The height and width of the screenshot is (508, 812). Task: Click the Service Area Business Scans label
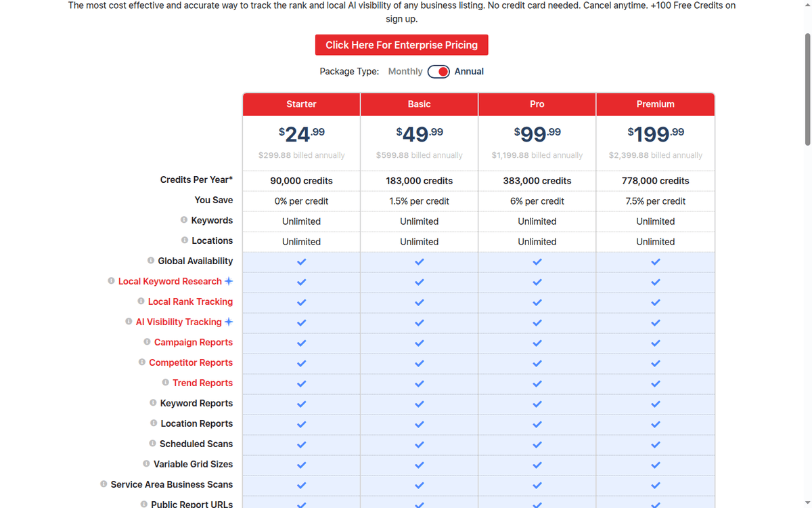172,484
